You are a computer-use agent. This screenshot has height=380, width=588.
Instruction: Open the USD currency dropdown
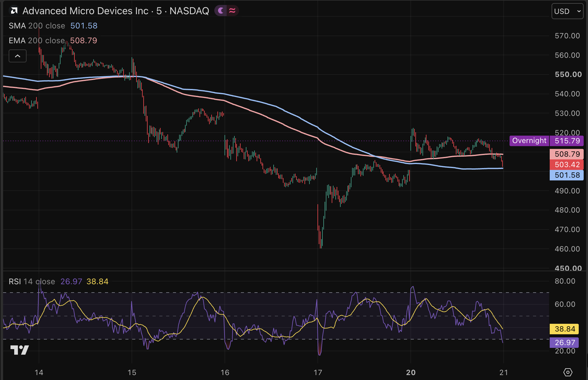point(567,11)
